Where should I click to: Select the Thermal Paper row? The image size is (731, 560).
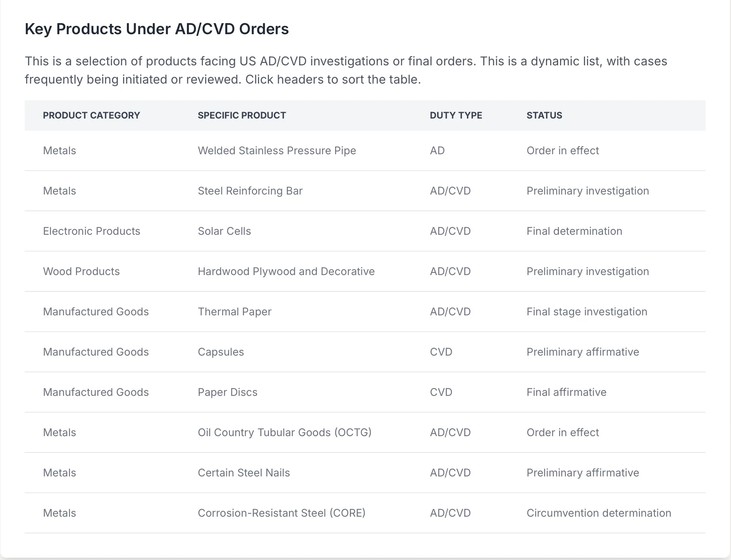365,312
